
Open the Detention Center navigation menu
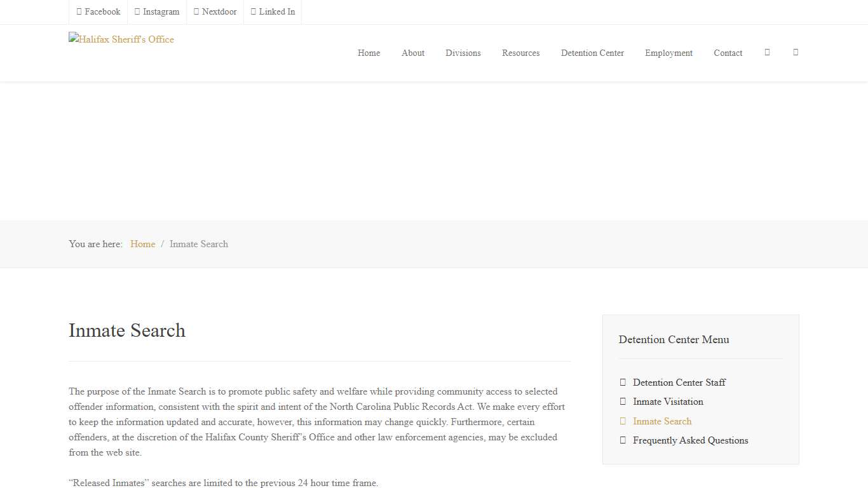click(592, 53)
